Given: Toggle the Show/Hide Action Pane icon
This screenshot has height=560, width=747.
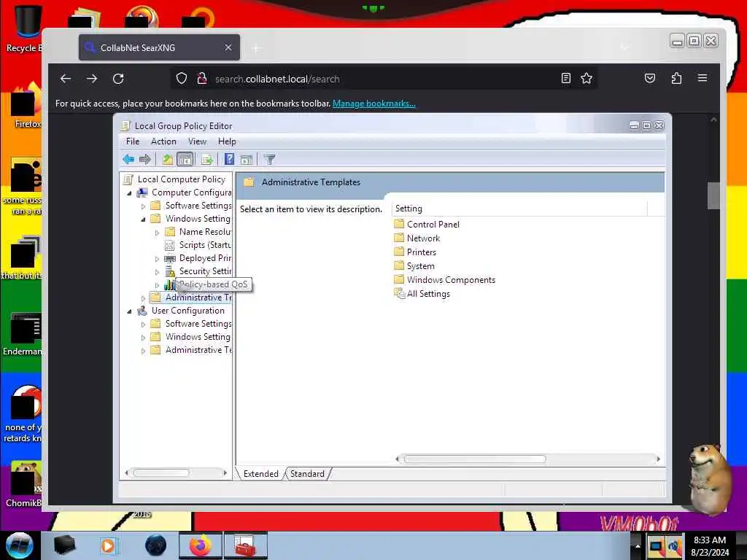Looking at the screenshot, I should (247, 160).
